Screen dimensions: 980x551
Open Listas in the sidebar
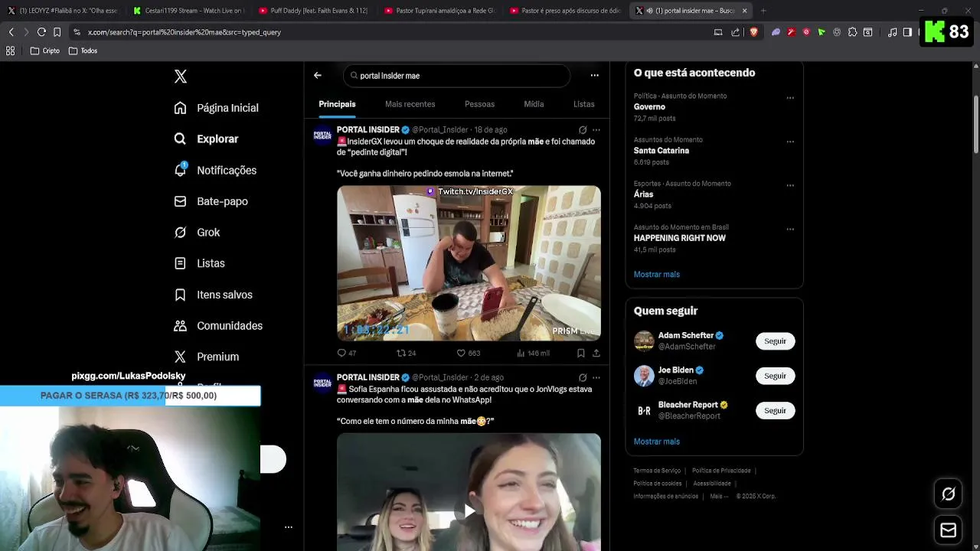[x=199, y=263]
